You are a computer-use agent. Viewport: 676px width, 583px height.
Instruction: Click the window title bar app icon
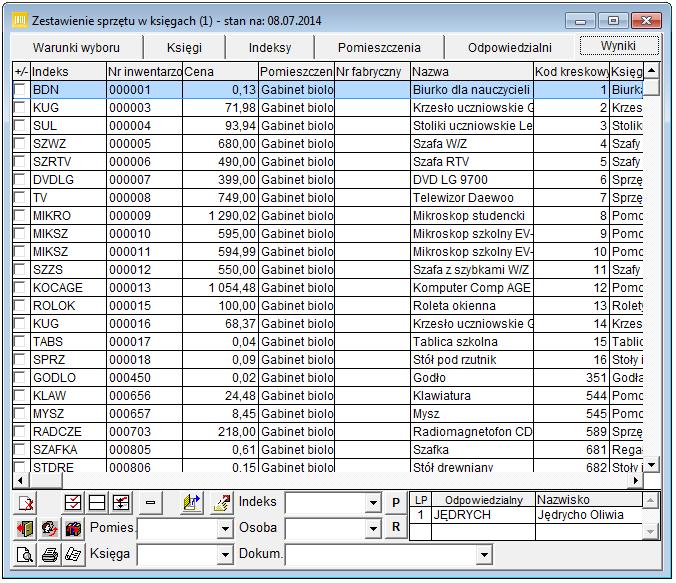click(x=20, y=20)
